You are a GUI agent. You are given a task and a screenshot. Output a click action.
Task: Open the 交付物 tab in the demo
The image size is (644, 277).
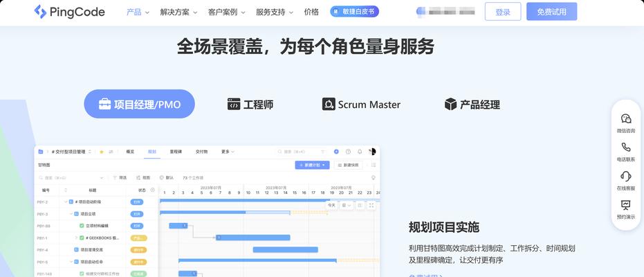pos(201,152)
